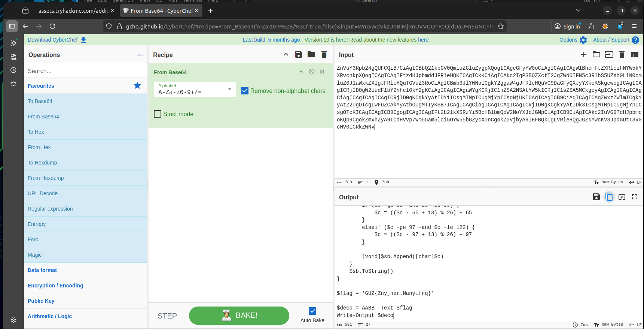
Task: Clear input and output with trash icon
Action: 622,55
